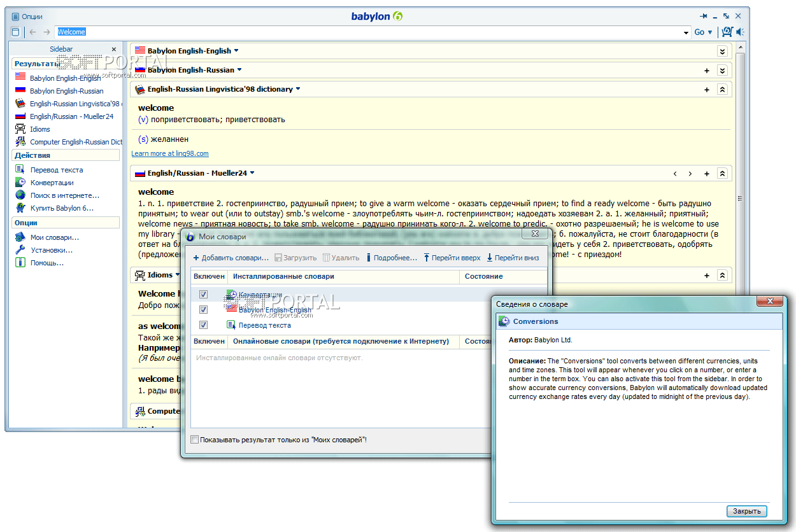796x532 pixels.
Task: Click the Состояние column header of installed dictionaries
Action: (x=502, y=276)
